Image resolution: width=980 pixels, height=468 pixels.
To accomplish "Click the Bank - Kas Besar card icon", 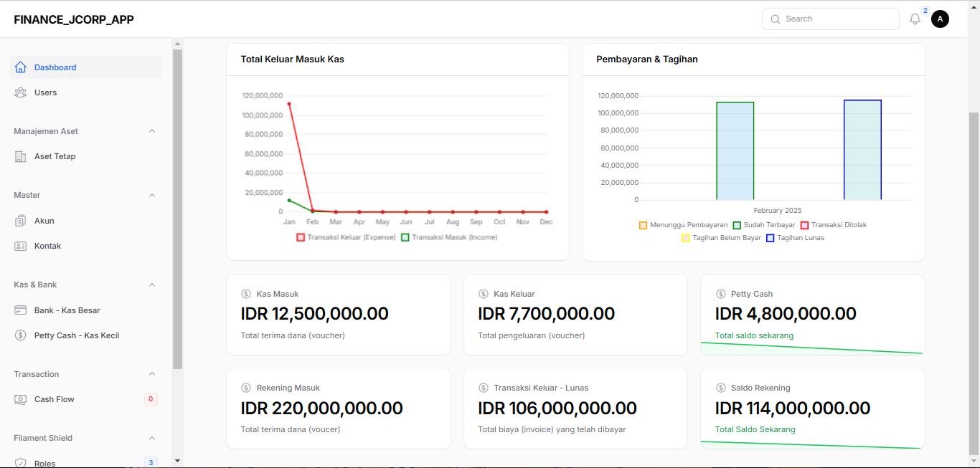I will tap(20, 310).
